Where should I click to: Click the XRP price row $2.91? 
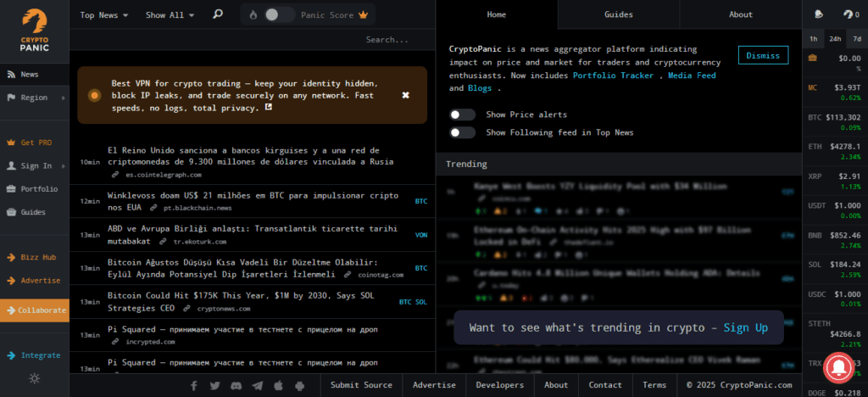pos(835,181)
